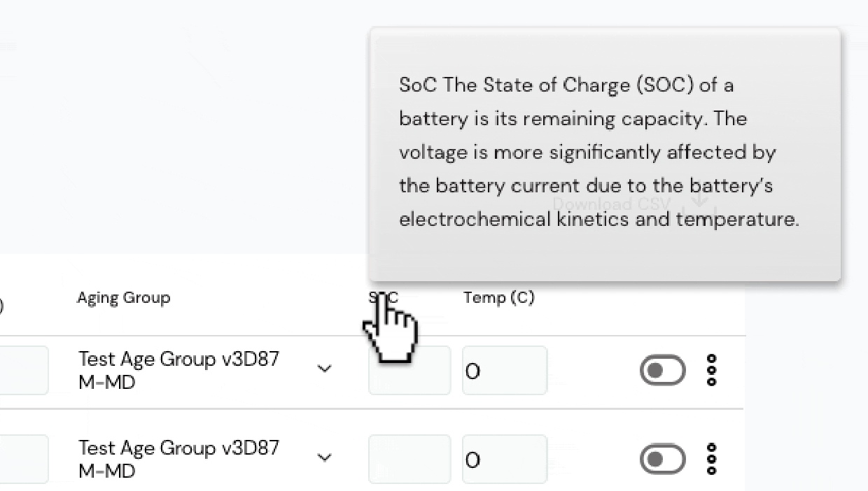The width and height of the screenshot is (868, 491).
Task: Click the partially visible leftmost input in second row
Action: [x=24, y=459]
